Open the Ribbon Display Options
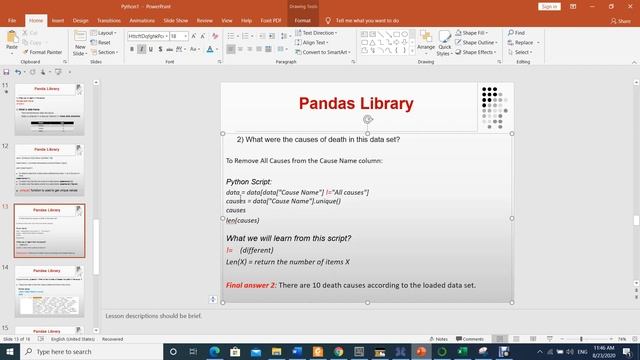The width and height of the screenshot is (640, 360). coord(573,7)
